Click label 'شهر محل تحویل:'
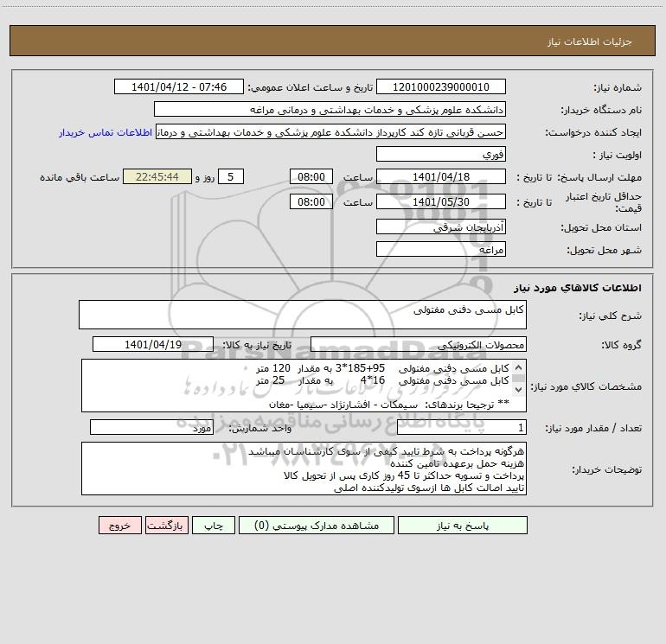This screenshot has height=644, width=666. (605, 251)
